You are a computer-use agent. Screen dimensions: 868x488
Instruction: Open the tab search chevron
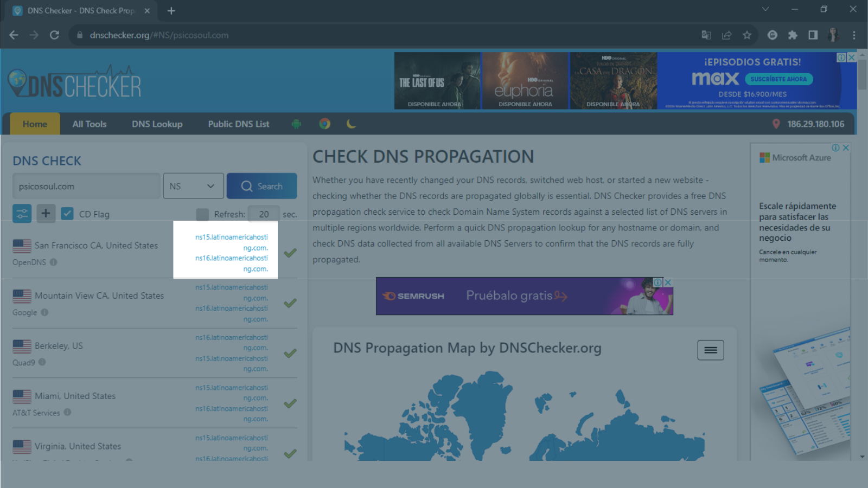point(765,9)
